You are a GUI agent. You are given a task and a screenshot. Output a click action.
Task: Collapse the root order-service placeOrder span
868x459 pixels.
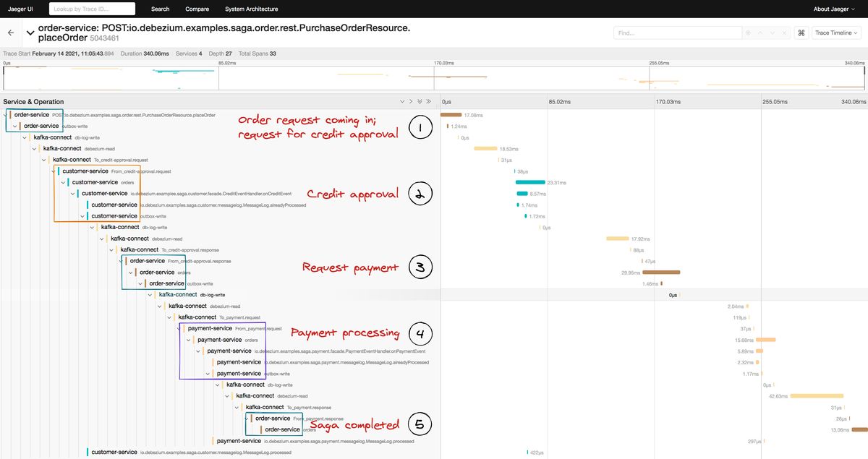click(6, 115)
